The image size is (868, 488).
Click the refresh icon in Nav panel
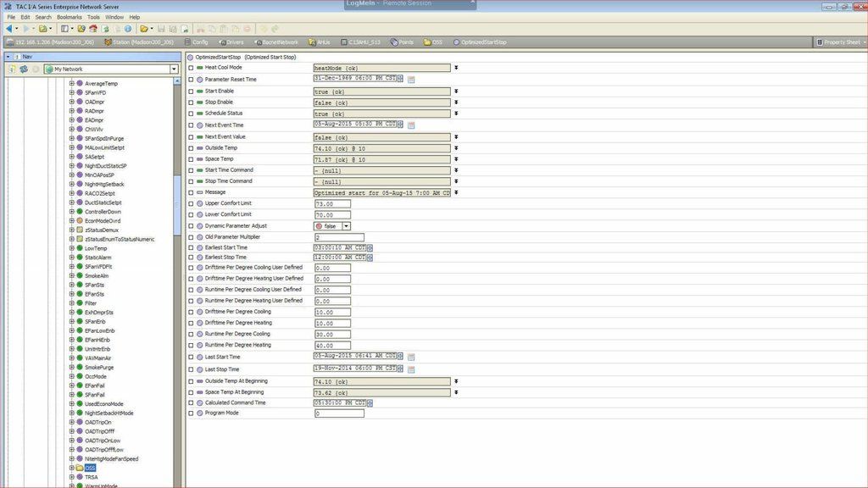tap(23, 69)
